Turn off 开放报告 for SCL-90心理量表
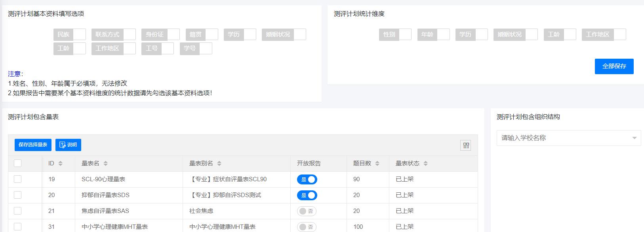The width and height of the screenshot is (644, 232). (307, 180)
